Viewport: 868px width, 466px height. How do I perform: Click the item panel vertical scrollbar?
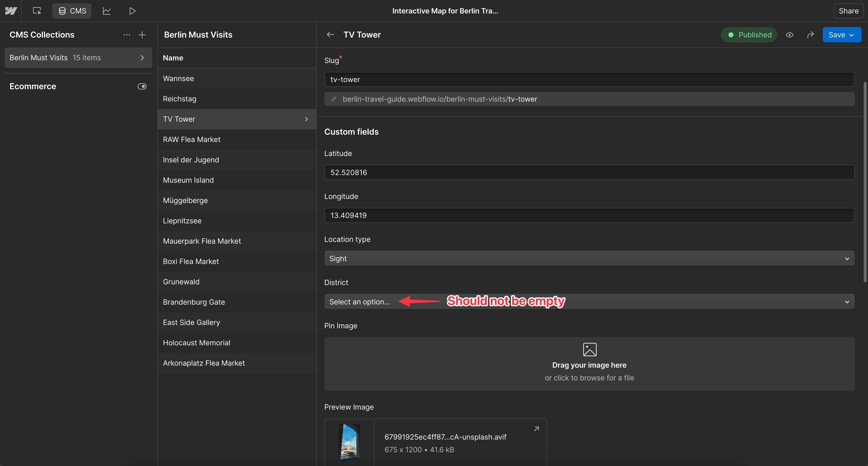click(865, 182)
